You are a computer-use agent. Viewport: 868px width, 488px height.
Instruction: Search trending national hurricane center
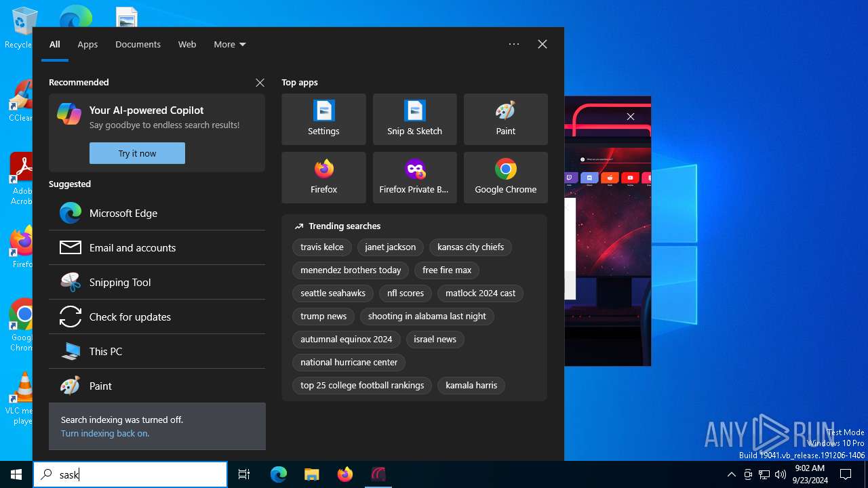coord(349,363)
